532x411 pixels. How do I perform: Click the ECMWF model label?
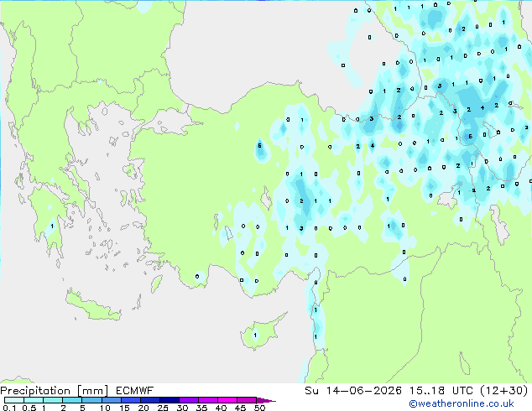135,391
